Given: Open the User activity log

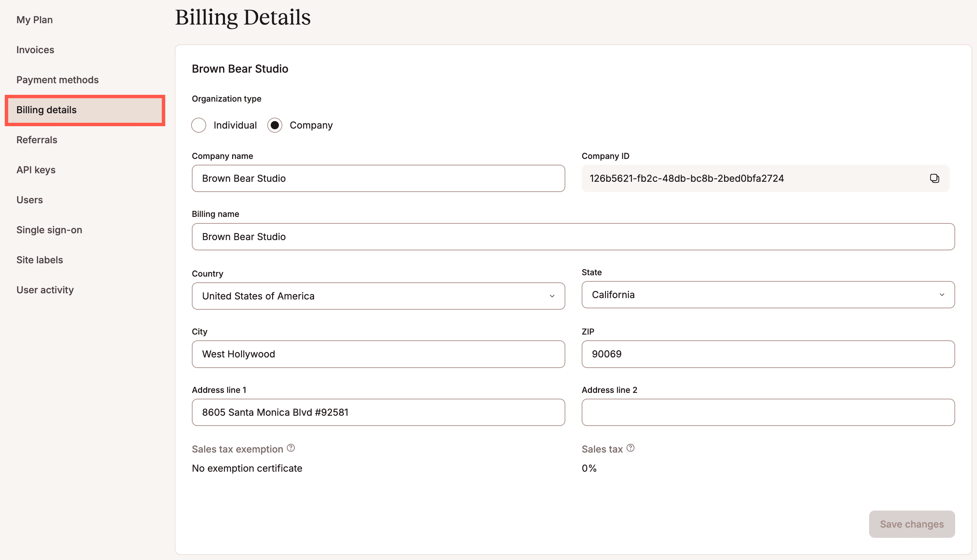Looking at the screenshot, I should tap(45, 290).
